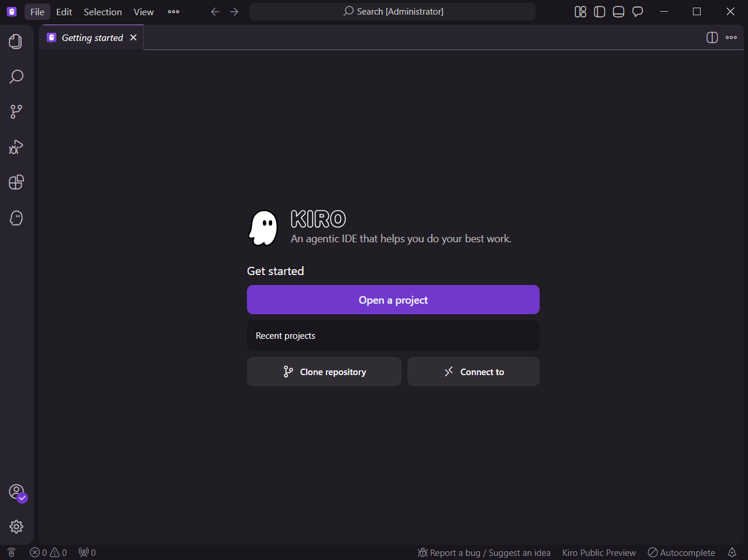Toggle Autocomplete in status bar
Screen dimensions: 748x560
pyautogui.click(x=681, y=552)
